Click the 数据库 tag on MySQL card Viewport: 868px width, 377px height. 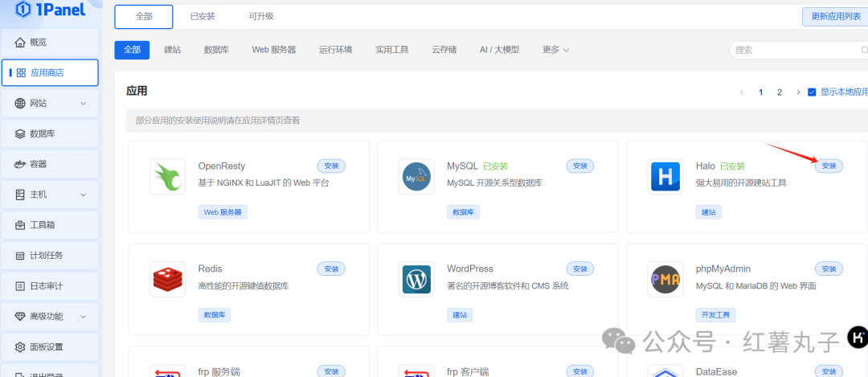[464, 212]
